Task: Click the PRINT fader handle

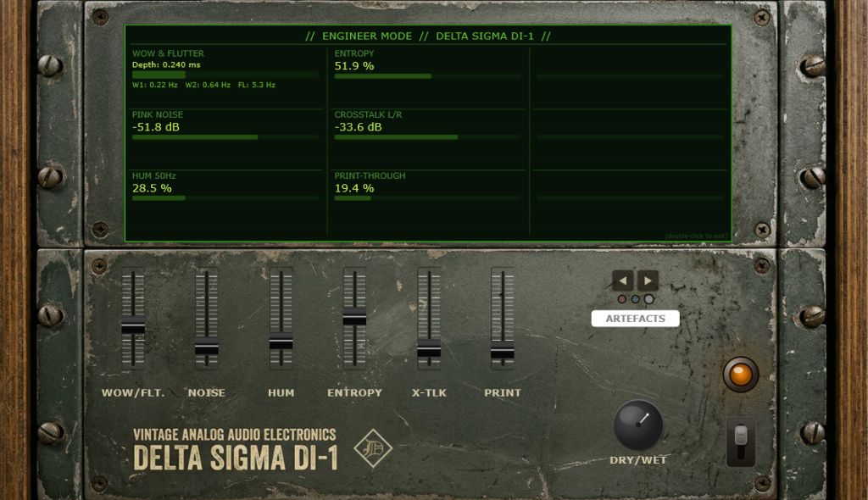Action: pos(503,350)
